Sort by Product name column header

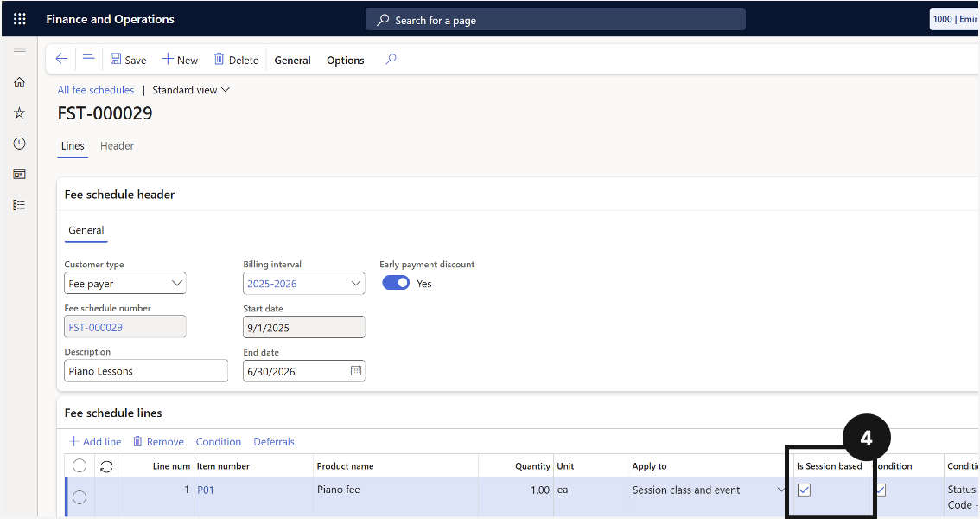click(x=345, y=466)
